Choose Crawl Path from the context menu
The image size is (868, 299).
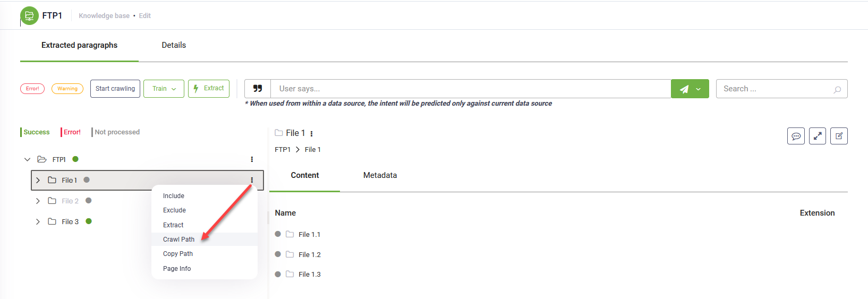point(178,240)
